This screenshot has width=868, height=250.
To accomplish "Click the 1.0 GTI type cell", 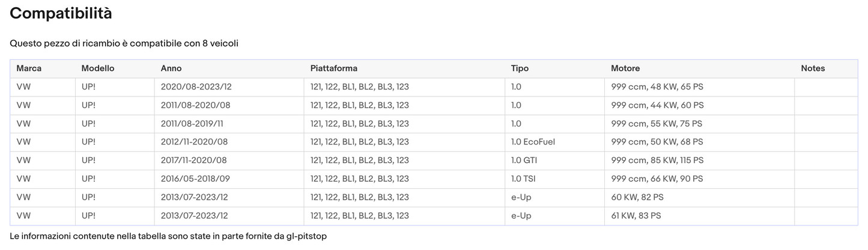I will coord(524,161).
